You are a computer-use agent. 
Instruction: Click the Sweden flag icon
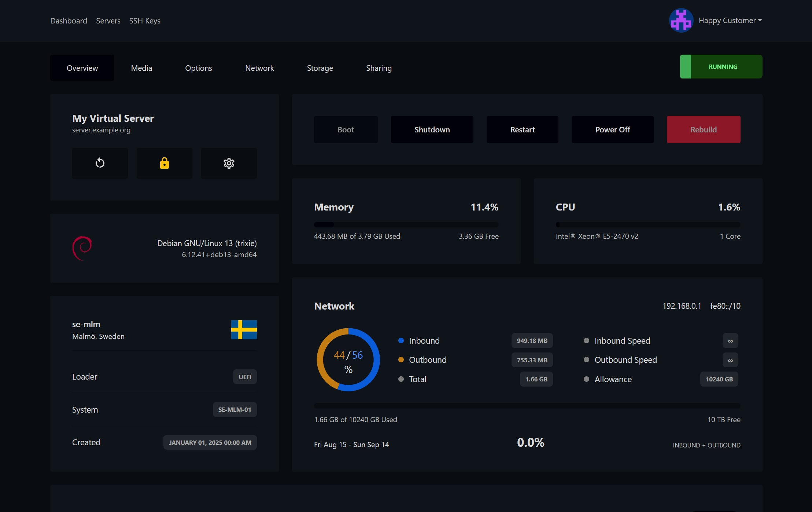click(244, 329)
